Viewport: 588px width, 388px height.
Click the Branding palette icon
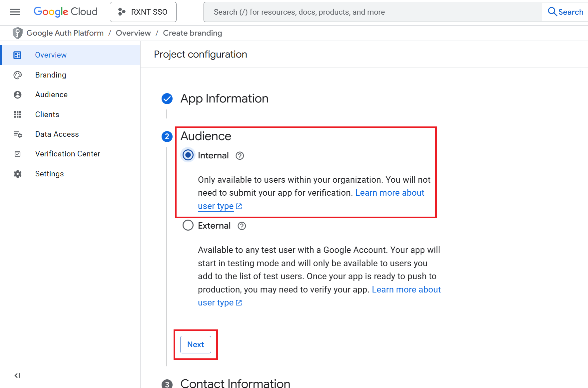(x=18, y=75)
